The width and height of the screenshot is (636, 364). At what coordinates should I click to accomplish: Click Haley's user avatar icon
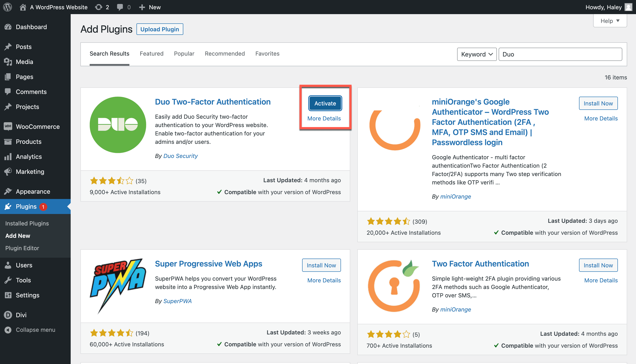pos(628,7)
